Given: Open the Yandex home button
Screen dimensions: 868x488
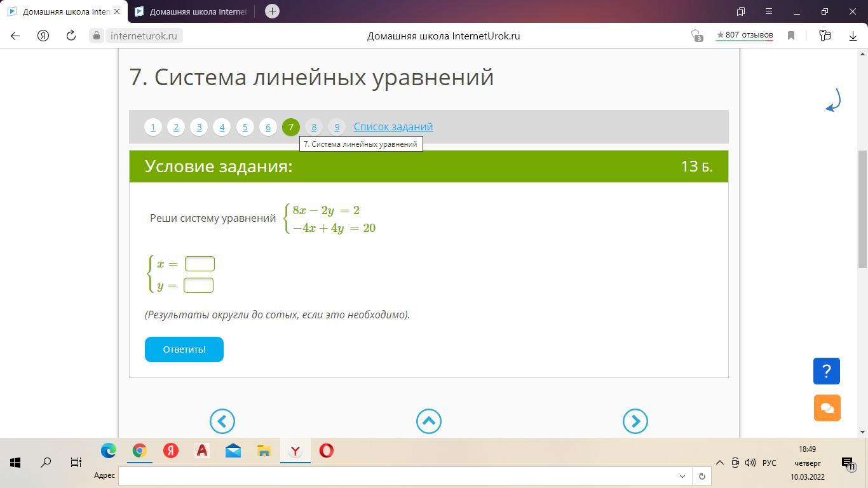Looking at the screenshot, I should click(43, 36).
